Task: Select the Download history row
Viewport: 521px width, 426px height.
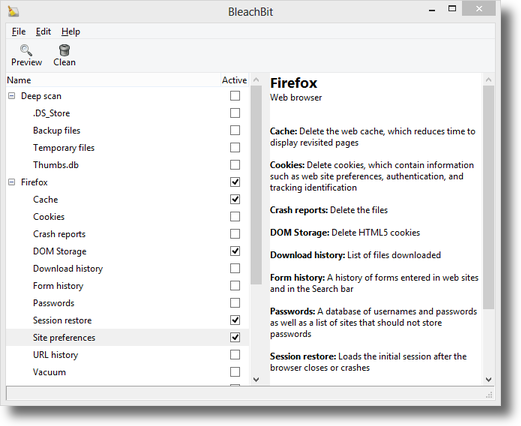Action: point(127,268)
